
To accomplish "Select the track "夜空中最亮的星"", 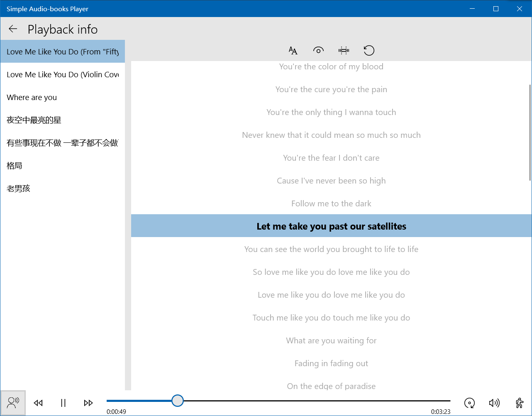I will (63, 120).
